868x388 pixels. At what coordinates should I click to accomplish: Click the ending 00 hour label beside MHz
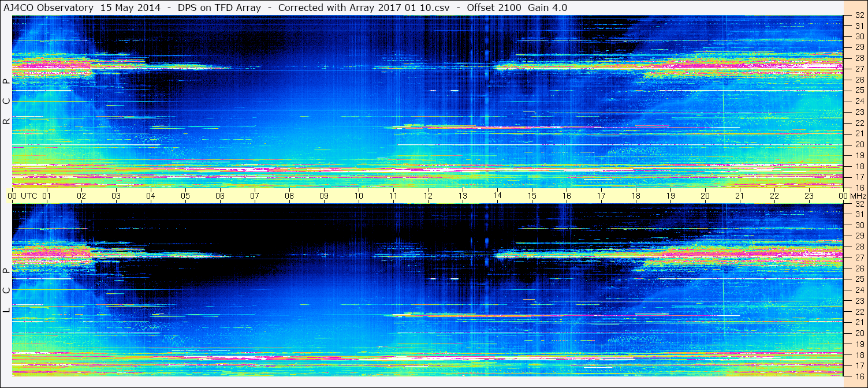coord(844,196)
